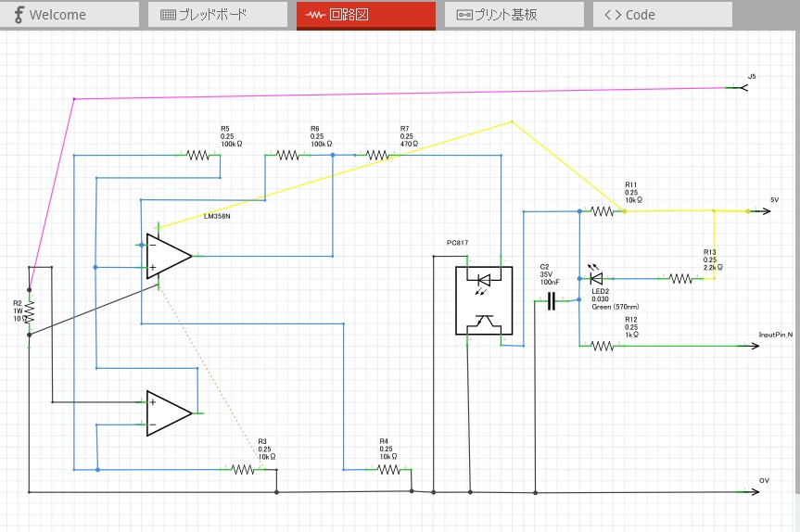Select the PC817 optocoupler symbol
Image resolution: width=800 pixels, height=532 pixels.
click(x=483, y=299)
